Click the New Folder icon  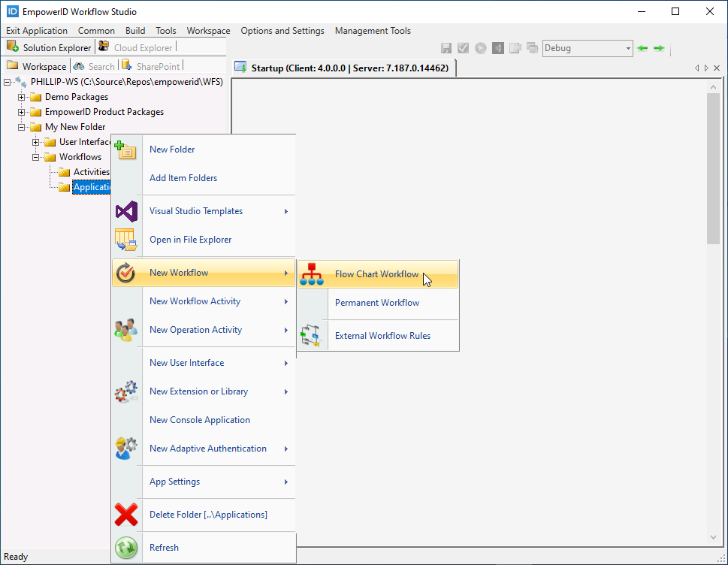click(x=125, y=150)
